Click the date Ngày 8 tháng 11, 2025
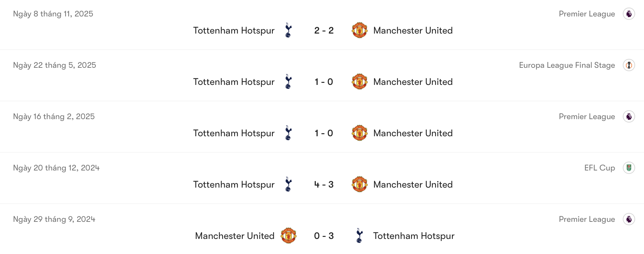This screenshot has height=254, width=644. click(x=53, y=14)
